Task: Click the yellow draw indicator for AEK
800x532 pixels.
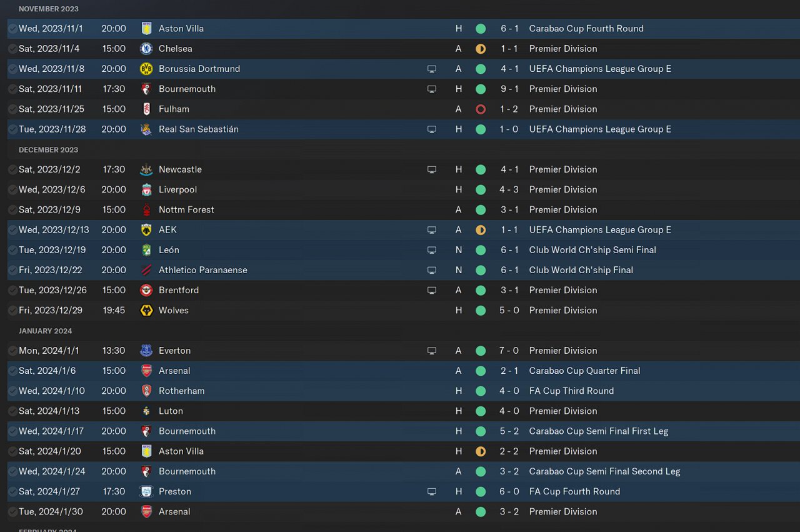Action: tap(481, 230)
